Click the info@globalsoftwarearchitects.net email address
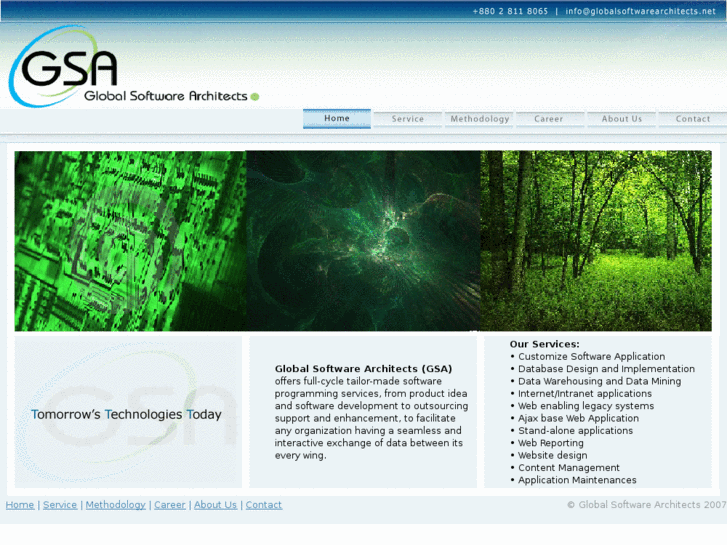Viewport: 727px width, 545px height. (640, 11)
